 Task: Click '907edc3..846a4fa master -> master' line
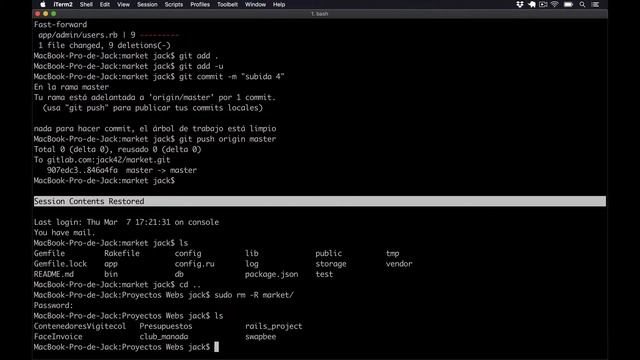point(122,170)
